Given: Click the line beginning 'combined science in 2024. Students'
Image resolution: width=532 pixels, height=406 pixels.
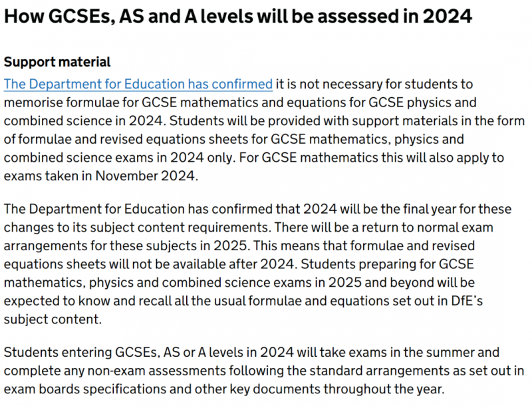Looking at the screenshot, I should (264, 121).
